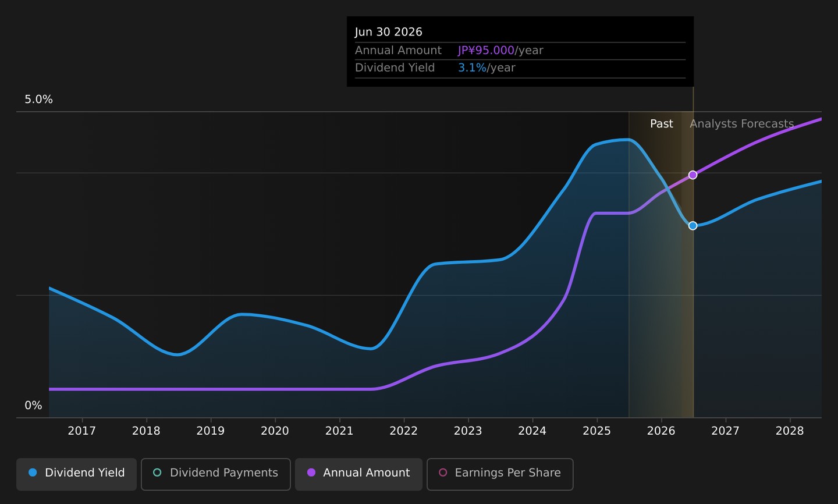Click the 5.0% y-axis label
The width and height of the screenshot is (838, 504).
point(38,100)
